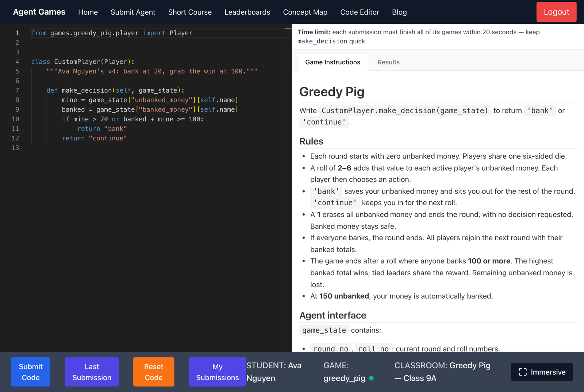
Task: Click the return "continue" code line
Action: [94, 138]
